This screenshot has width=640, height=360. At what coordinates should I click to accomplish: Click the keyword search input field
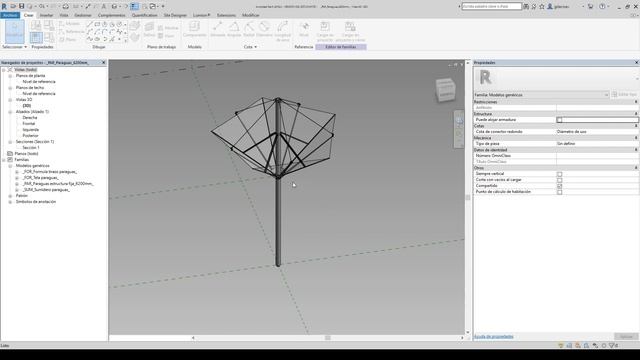pyautogui.click(x=492, y=7)
